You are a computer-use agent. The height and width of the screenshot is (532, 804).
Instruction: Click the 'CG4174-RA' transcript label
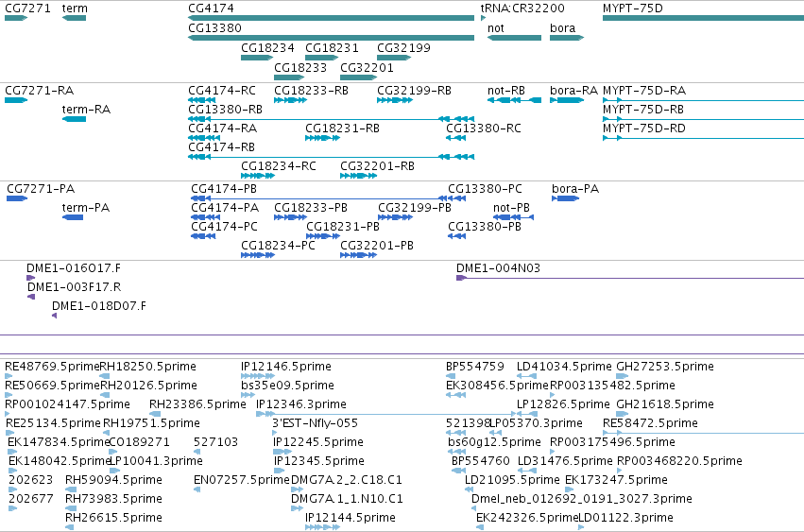[x=223, y=129]
